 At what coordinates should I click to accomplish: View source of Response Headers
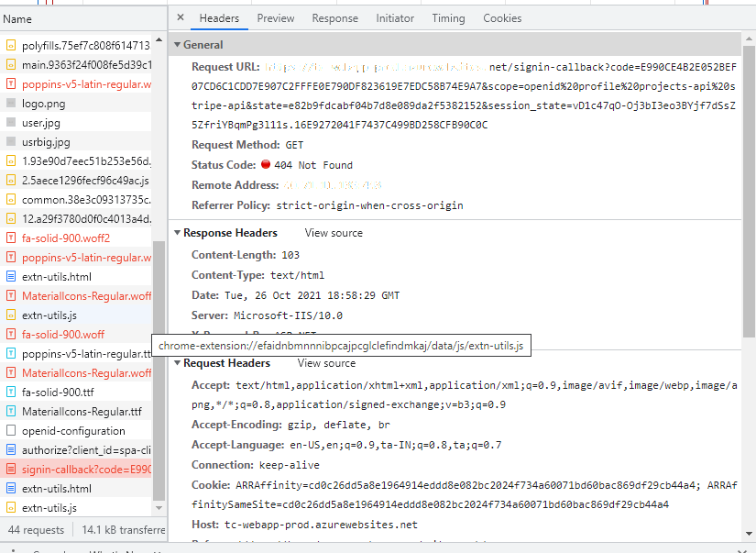pos(334,233)
